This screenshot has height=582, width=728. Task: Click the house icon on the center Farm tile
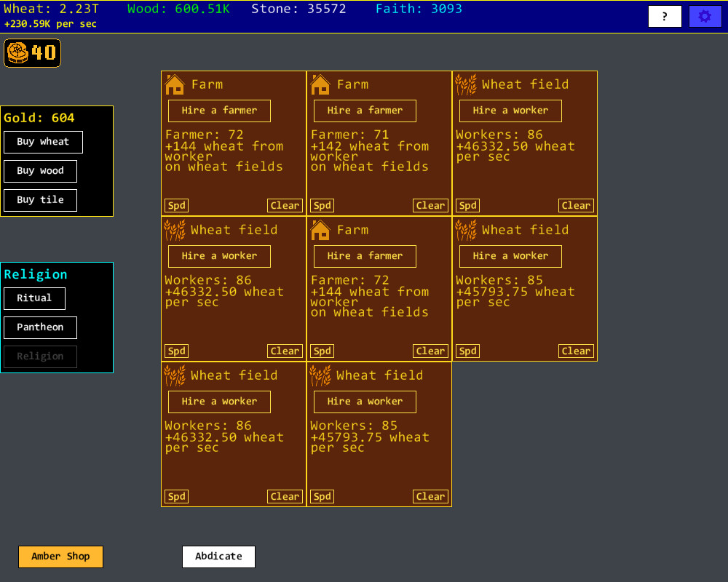pyautogui.click(x=320, y=229)
